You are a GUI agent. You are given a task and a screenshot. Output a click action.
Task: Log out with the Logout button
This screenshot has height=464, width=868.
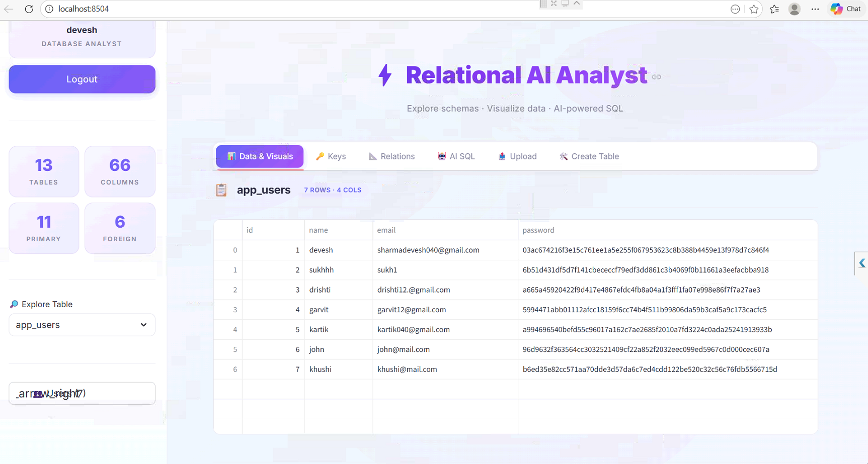coord(82,79)
